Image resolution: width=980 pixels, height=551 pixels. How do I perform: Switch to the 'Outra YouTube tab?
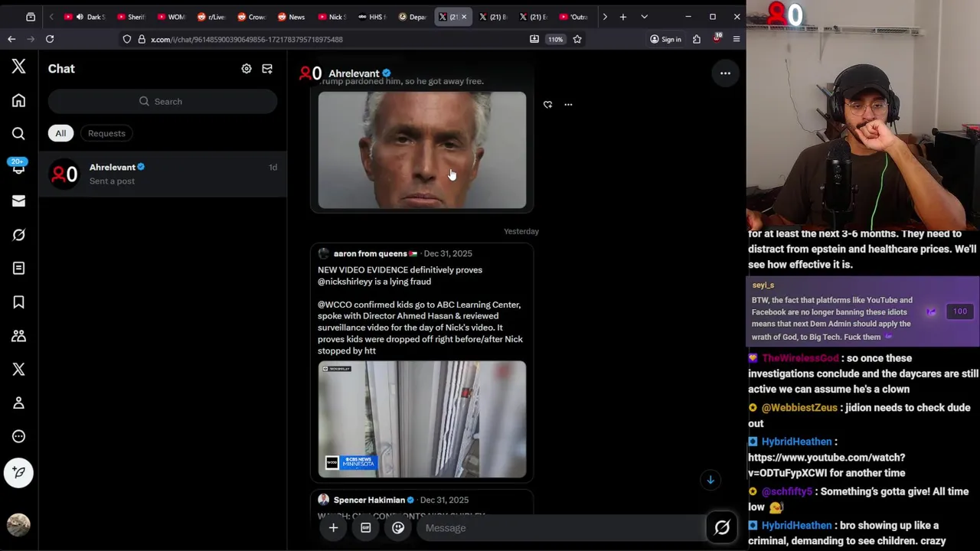(574, 17)
